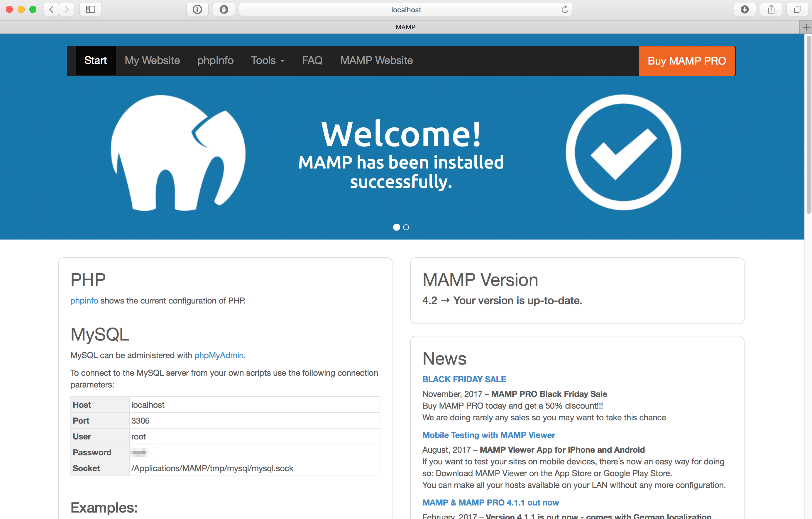Open phpInfo from the navbar
Image resolution: width=812 pixels, height=519 pixels.
[215, 60]
